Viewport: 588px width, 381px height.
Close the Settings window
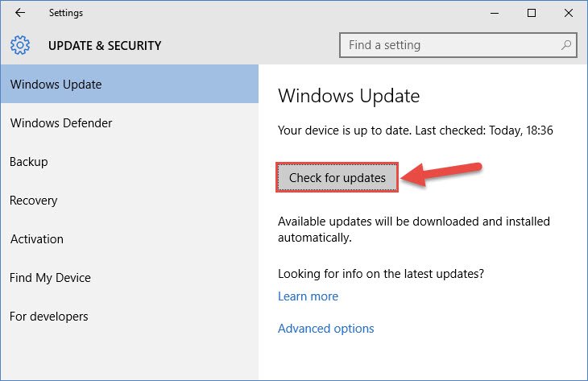pyautogui.click(x=569, y=13)
